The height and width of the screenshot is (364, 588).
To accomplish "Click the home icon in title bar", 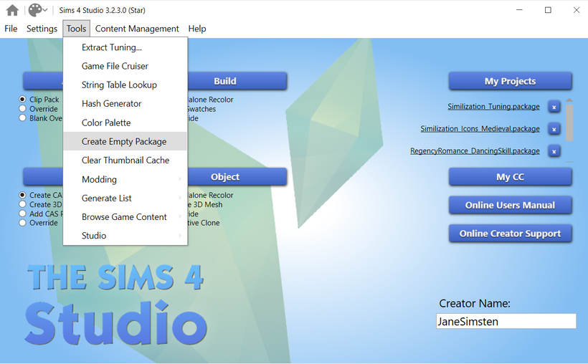I will click(12, 10).
